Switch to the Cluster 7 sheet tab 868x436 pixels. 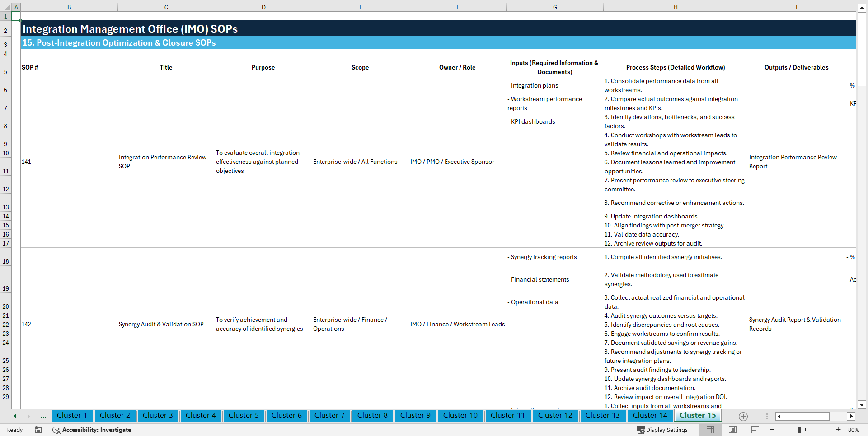click(x=329, y=416)
